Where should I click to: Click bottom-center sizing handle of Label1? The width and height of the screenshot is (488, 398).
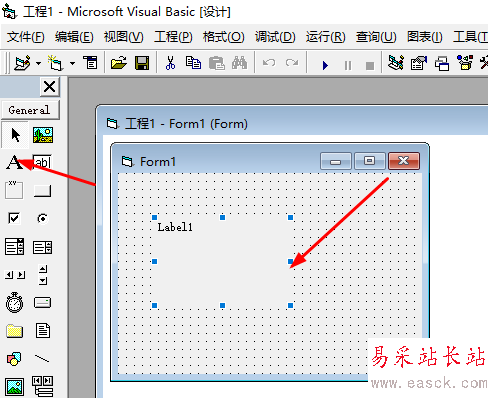pyautogui.click(x=222, y=305)
